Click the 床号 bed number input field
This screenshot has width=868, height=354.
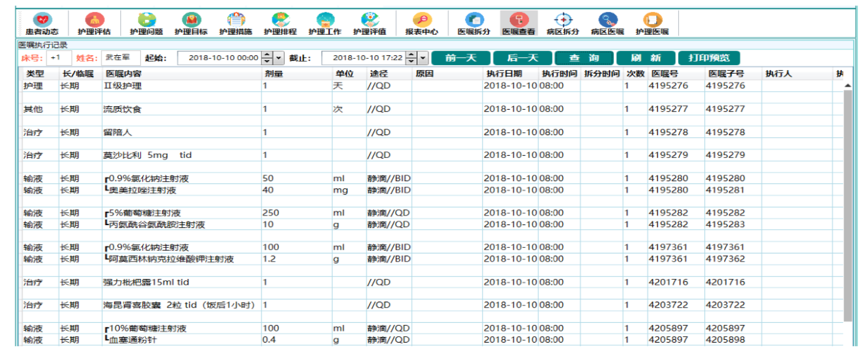[x=59, y=58]
